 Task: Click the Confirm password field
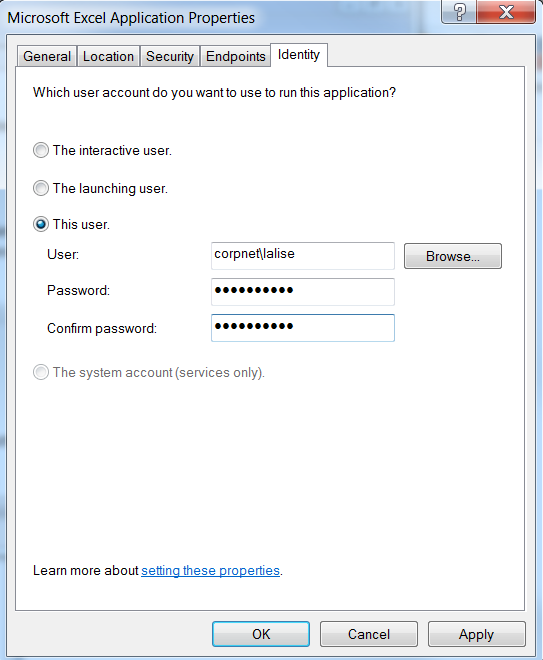click(303, 328)
